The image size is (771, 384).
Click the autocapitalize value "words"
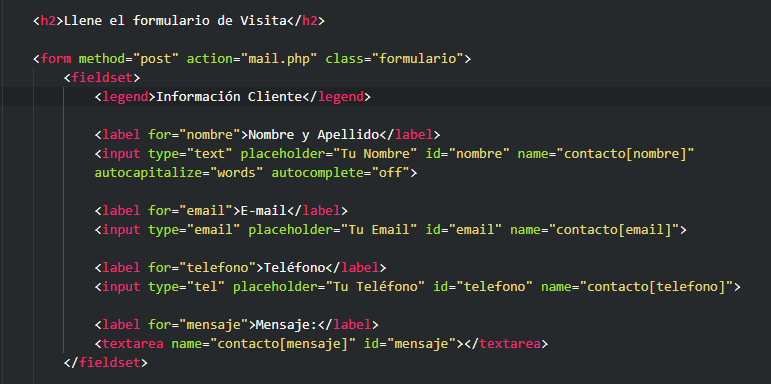click(x=237, y=173)
